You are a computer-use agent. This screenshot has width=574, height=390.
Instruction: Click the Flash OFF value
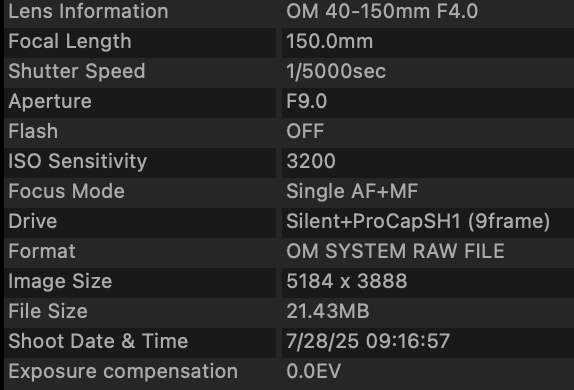305,131
